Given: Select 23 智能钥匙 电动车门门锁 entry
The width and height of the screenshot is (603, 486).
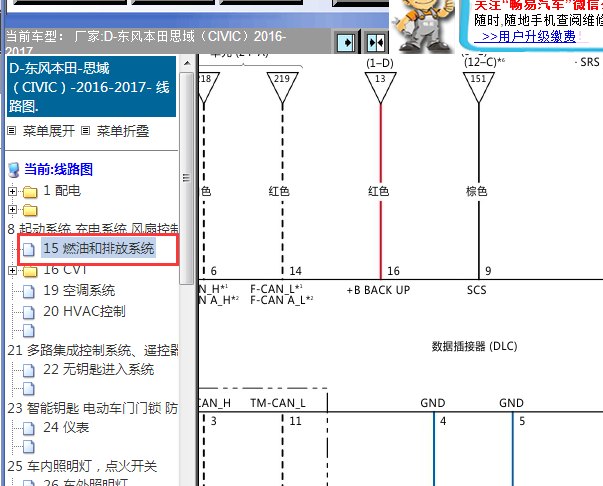Looking at the screenshot, I should click(93, 408).
